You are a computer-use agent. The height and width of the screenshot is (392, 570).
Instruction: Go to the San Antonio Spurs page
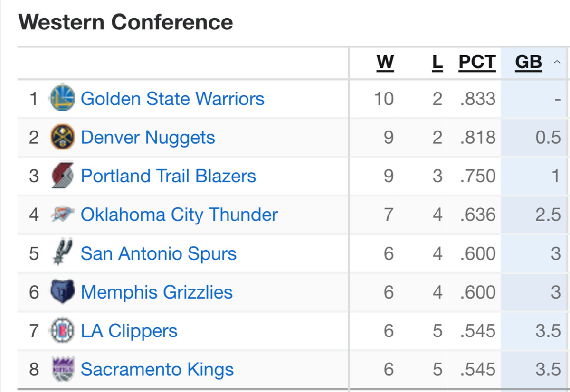click(159, 253)
